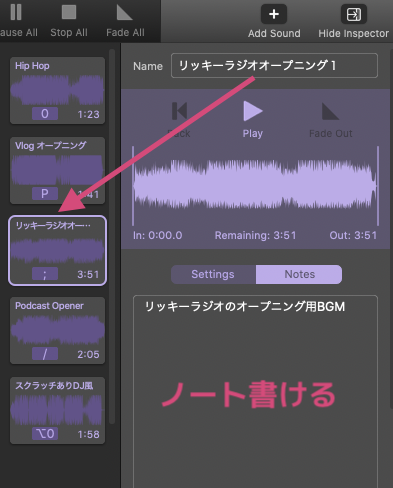
Task: Click inside the notes text area
Action: pyautogui.click(x=255, y=391)
